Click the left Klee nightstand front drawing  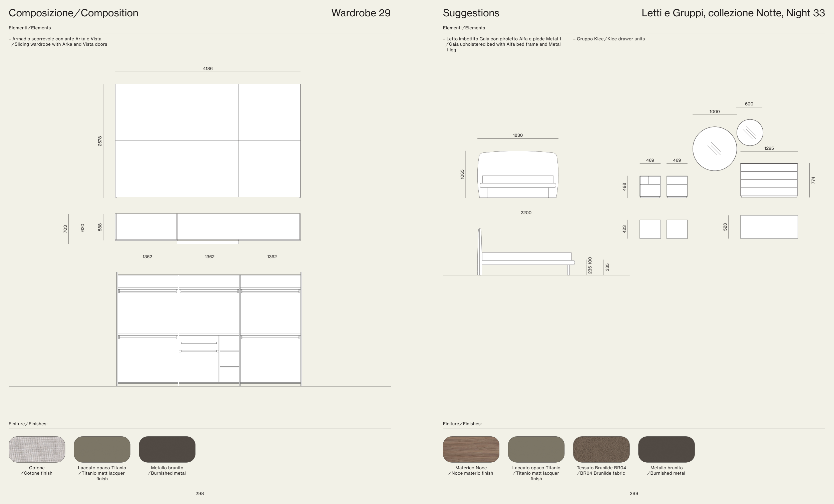tap(650, 186)
